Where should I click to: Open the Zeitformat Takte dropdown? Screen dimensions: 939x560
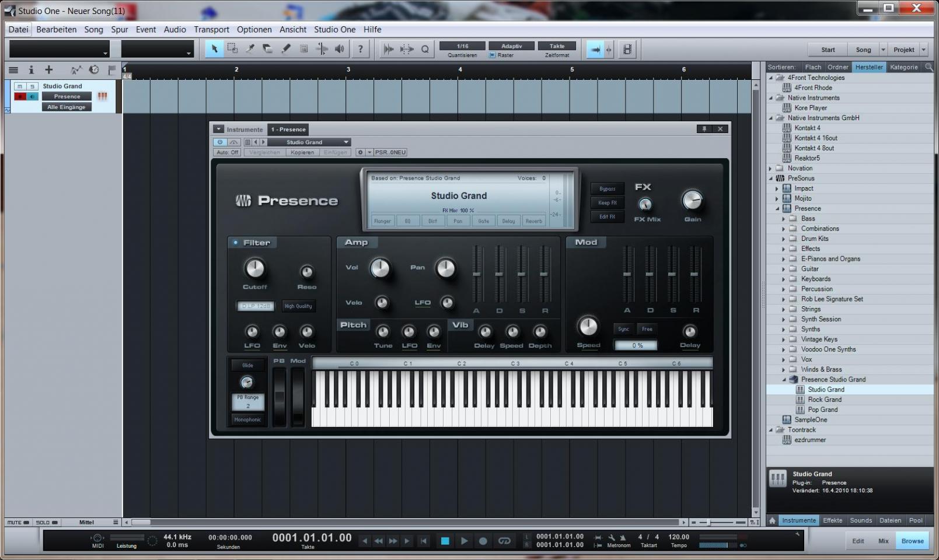(557, 46)
